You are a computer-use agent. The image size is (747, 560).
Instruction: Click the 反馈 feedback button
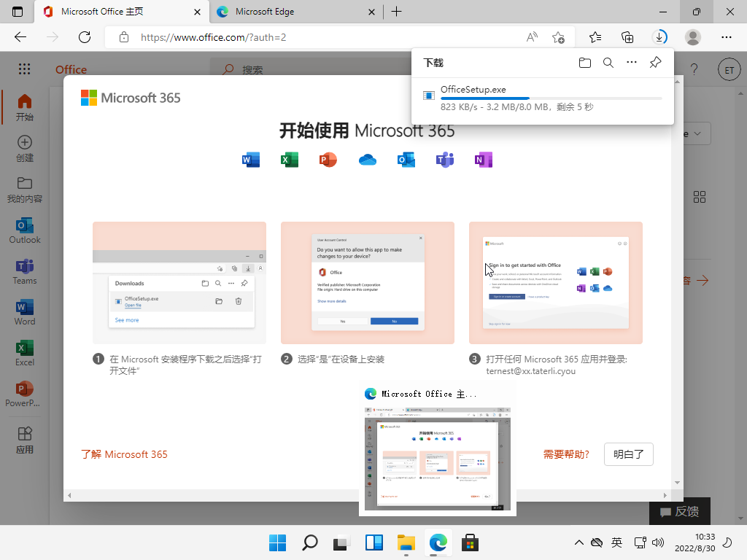tap(679, 511)
